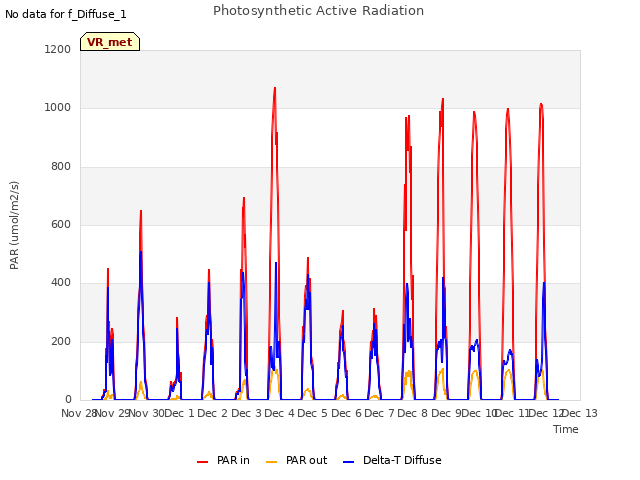Click the Dec 2 x-axis tick label
Screen dimensions: 640x480
click(213, 413)
